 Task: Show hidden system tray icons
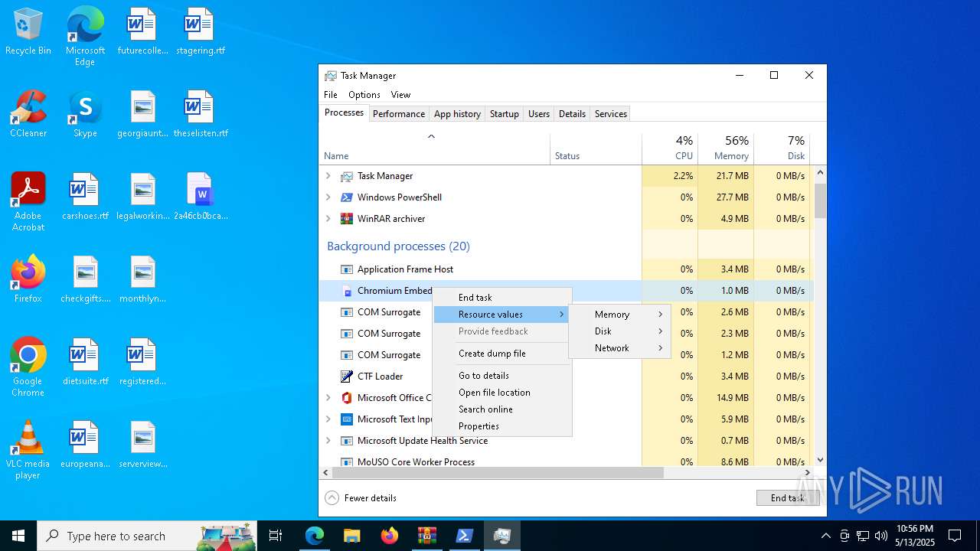click(x=825, y=536)
